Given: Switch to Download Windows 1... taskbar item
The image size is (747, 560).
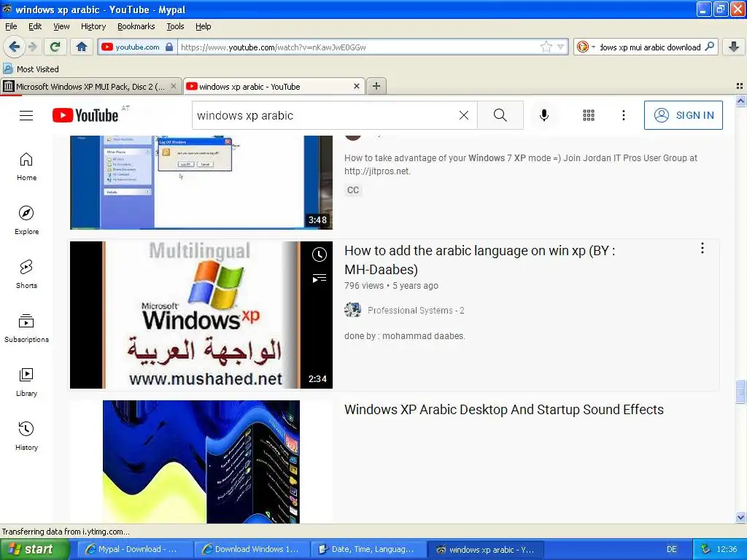Looking at the screenshot, I should 252,549.
